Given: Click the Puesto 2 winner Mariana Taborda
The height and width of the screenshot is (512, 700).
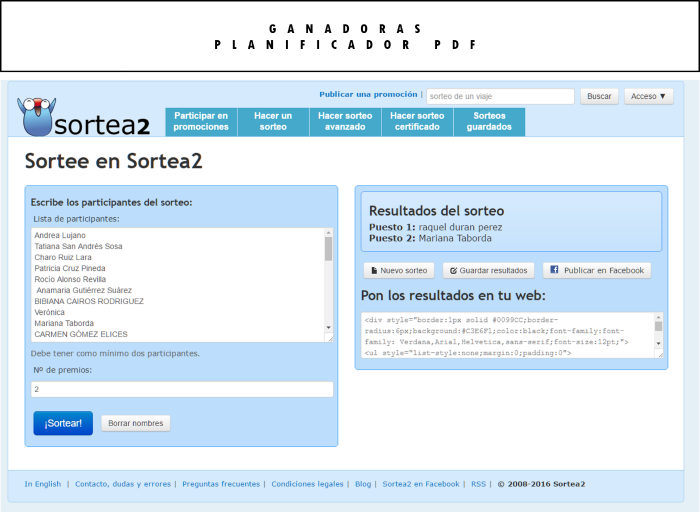Looking at the screenshot, I should [x=455, y=238].
